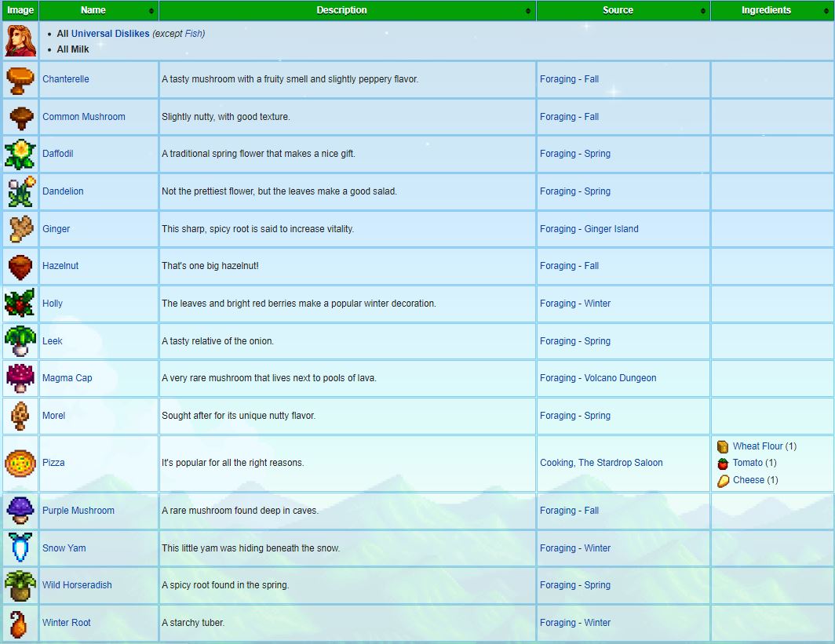Image resolution: width=835 pixels, height=644 pixels.
Task: Click the character portrait thumbnail
Action: coord(20,41)
